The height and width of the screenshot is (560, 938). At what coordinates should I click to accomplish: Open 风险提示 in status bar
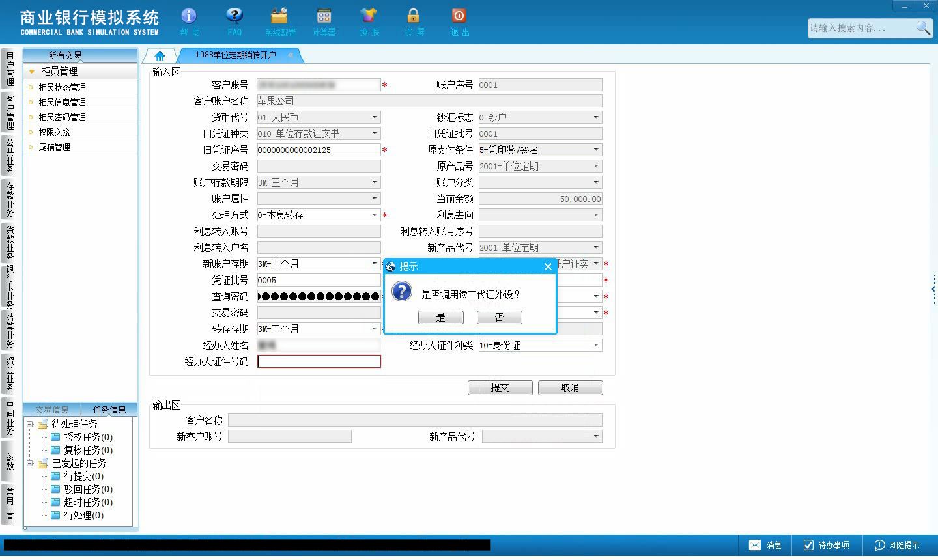897,545
